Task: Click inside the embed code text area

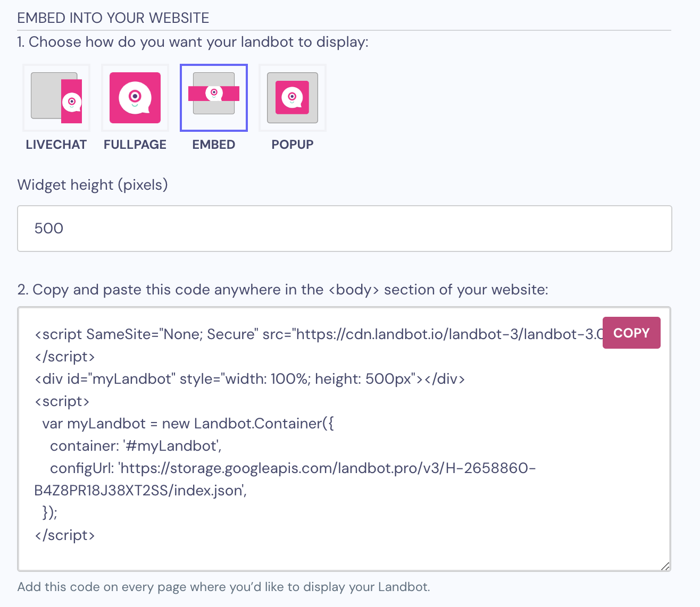Action: pyautogui.click(x=345, y=439)
